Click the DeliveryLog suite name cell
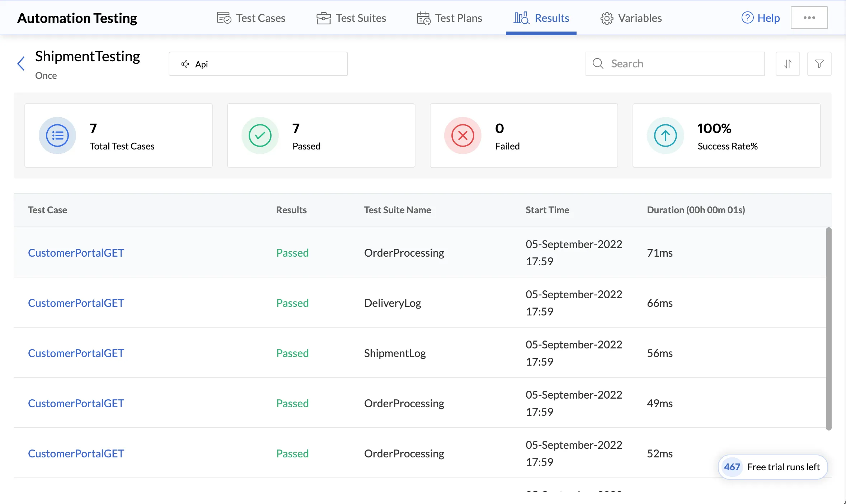Screen dimensions: 846x504 393,303
